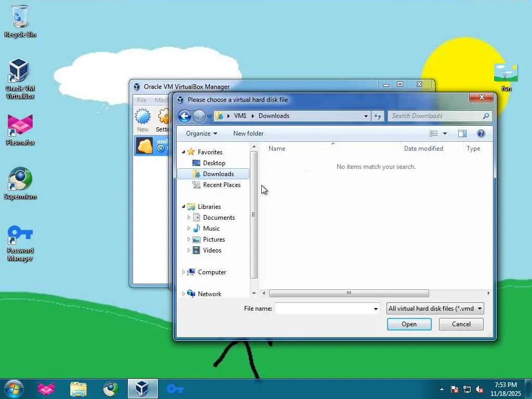This screenshot has width=532, height=399.
Task: Expand the Computer tree node
Action: [183, 272]
